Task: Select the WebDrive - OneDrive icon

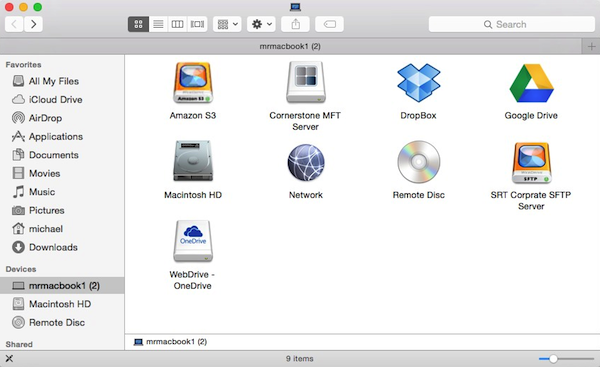Action: [193, 241]
